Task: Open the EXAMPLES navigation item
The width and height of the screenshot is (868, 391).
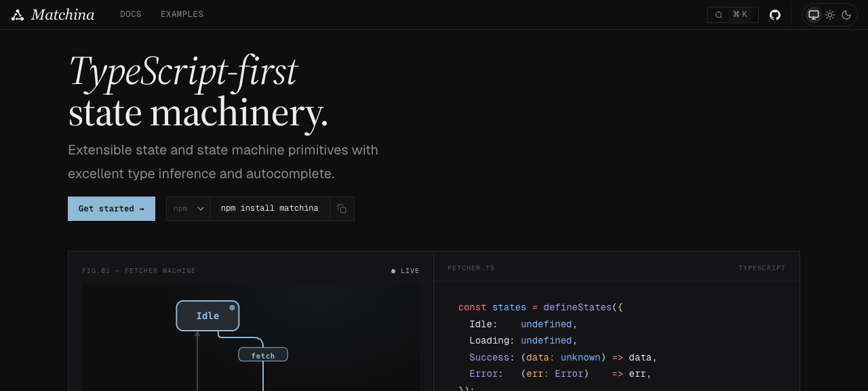Action: point(182,15)
